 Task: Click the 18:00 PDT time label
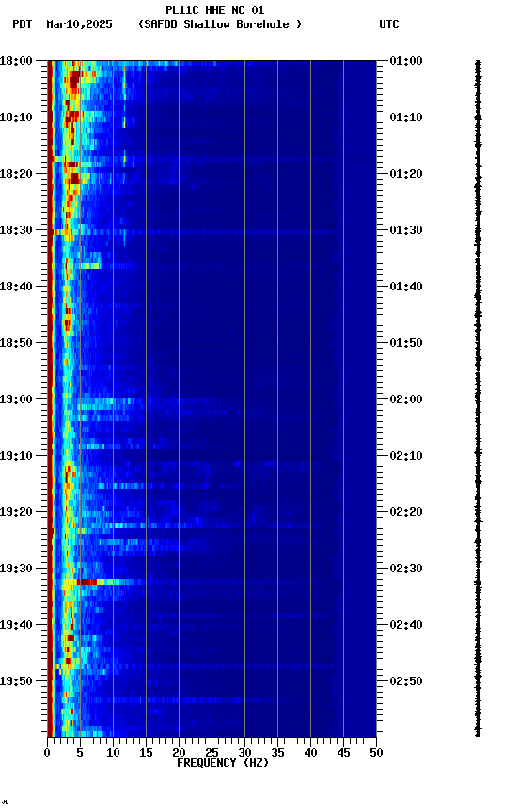click(16, 61)
